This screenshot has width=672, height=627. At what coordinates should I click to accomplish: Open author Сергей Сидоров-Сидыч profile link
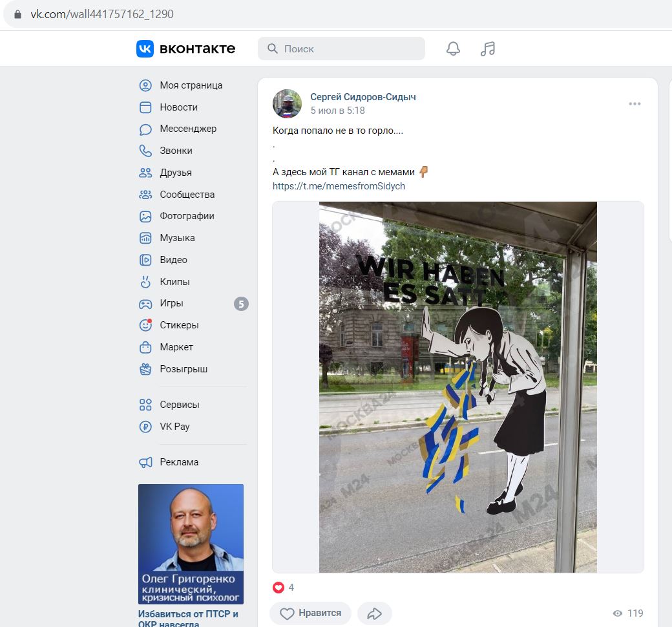click(363, 97)
